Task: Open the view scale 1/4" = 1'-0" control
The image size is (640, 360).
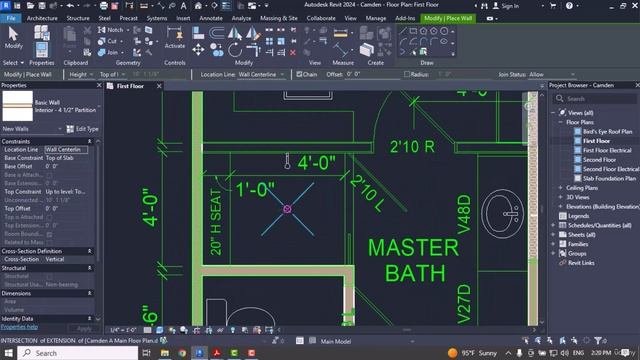Action: point(123,330)
